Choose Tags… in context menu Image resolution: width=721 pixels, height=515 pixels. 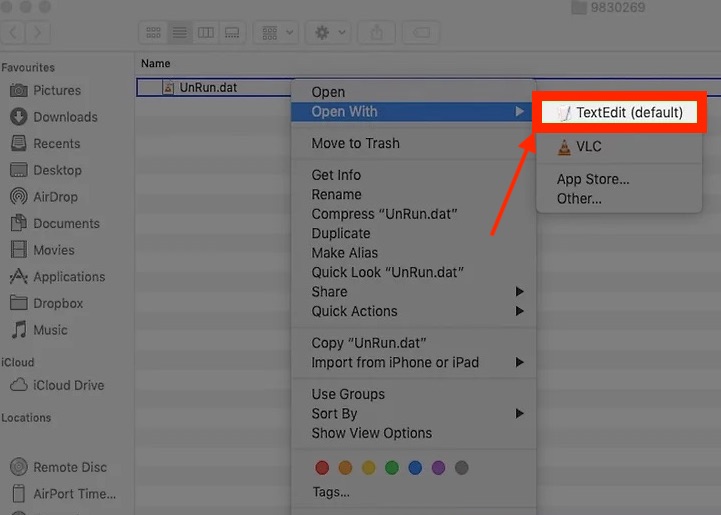413,492
